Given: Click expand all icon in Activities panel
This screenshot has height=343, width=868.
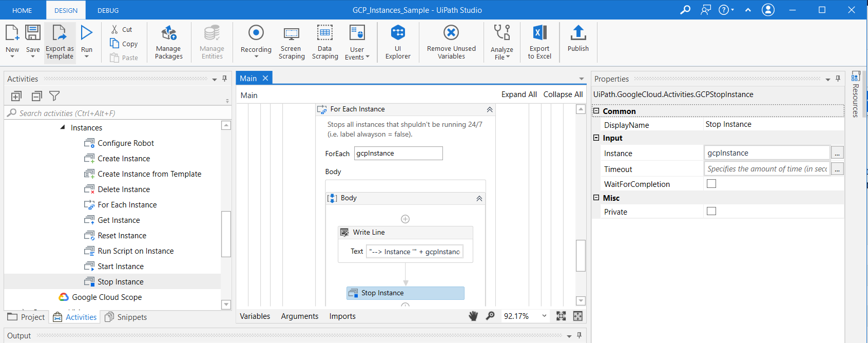Looking at the screenshot, I should point(16,96).
